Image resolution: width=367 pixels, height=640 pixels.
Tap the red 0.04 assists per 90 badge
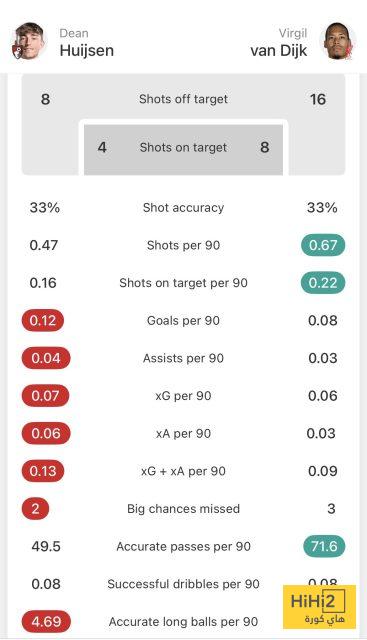pos(46,358)
